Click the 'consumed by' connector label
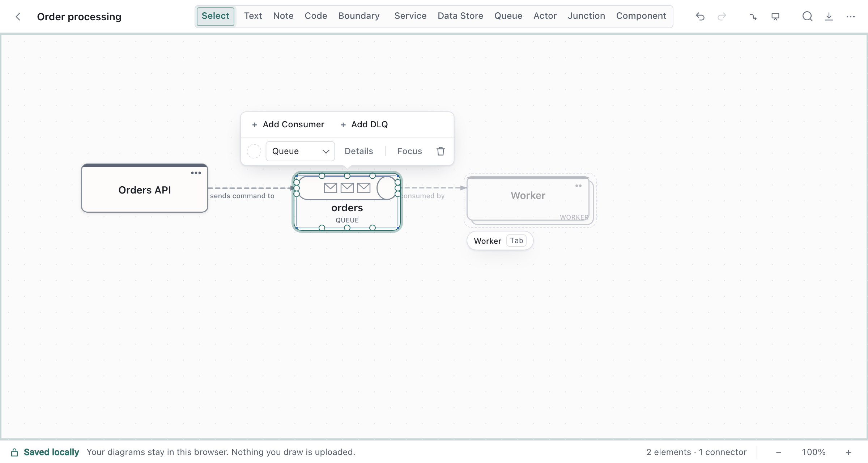The height and width of the screenshot is (463, 868). click(422, 196)
